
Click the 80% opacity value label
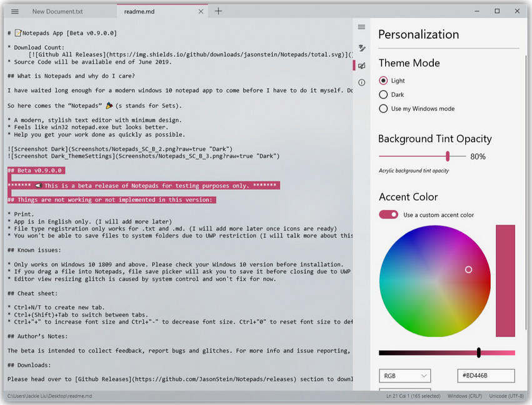point(478,156)
